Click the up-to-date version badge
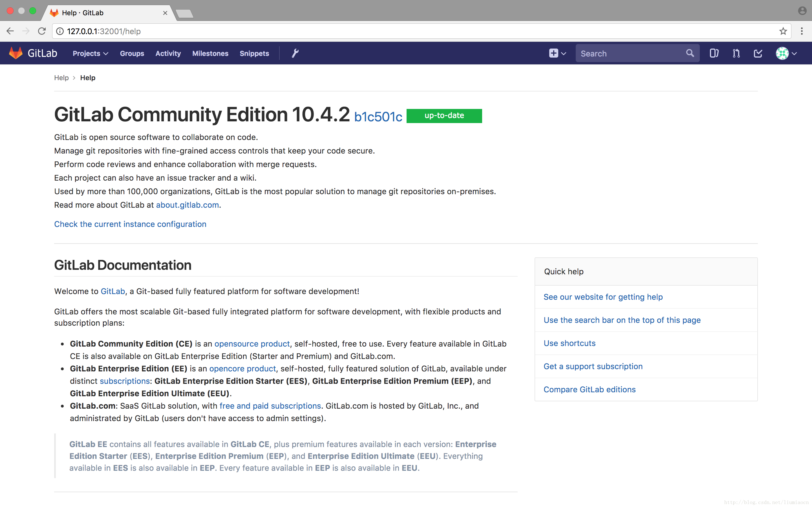The width and height of the screenshot is (812, 508). (444, 116)
